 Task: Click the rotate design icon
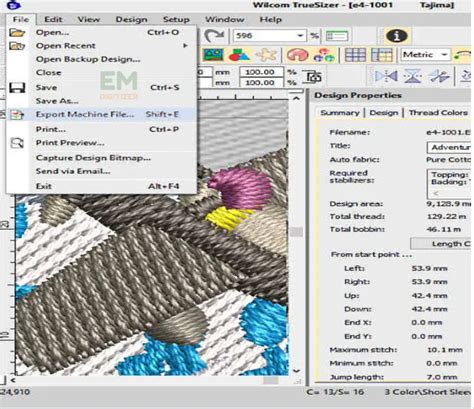tap(439, 77)
